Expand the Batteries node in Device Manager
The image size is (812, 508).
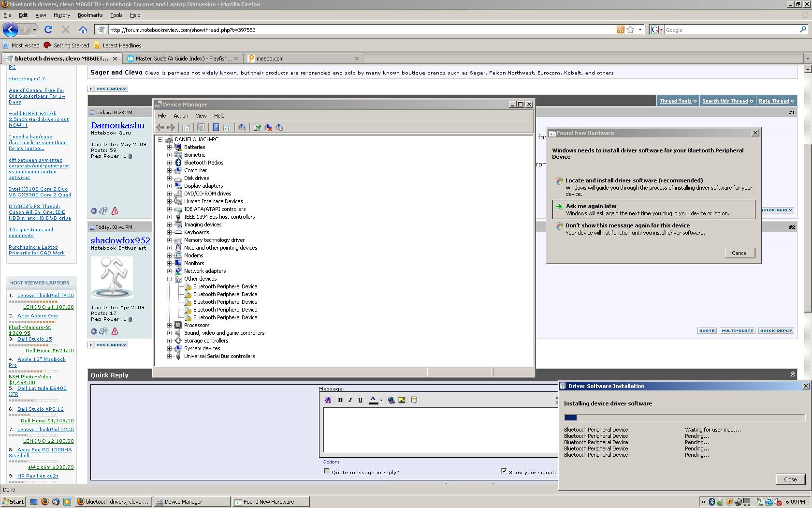pos(169,147)
